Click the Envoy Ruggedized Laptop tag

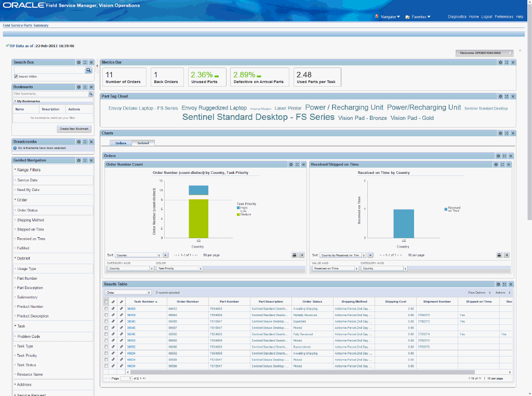tap(214, 108)
